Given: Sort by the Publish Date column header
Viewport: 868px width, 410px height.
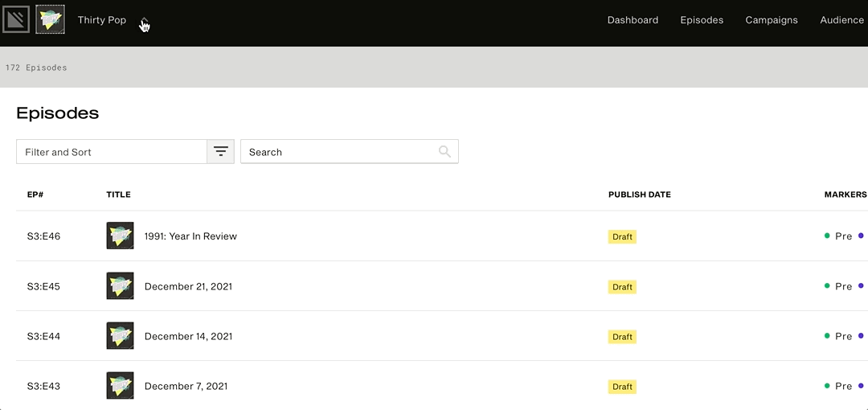Looking at the screenshot, I should [639, 195].
